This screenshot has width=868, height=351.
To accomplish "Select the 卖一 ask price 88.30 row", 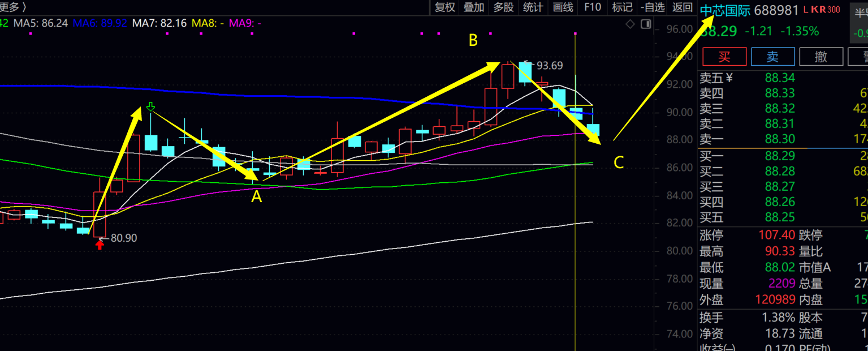I will (779, 139).
